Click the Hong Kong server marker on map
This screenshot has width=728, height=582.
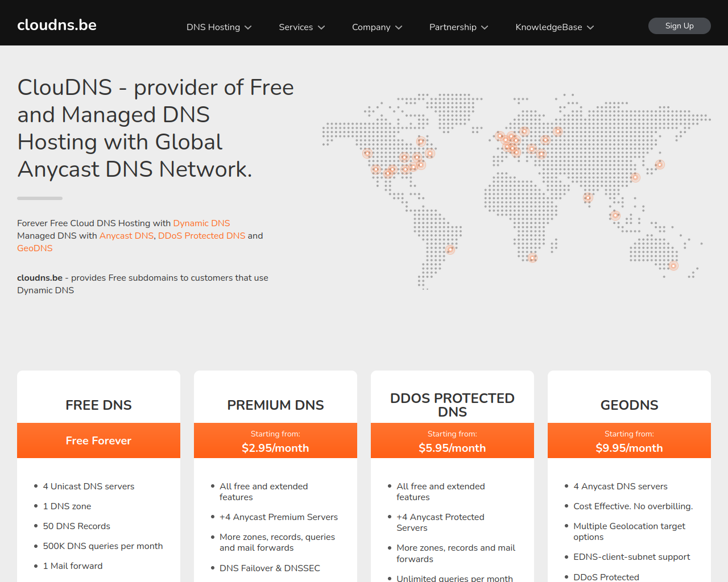click(636, 178)
